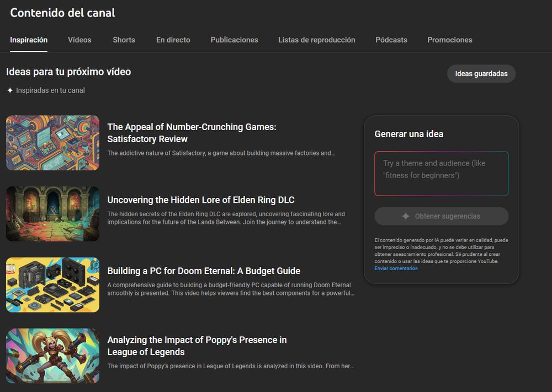Viewport: 552px width, 392px height.
Task: Focus the theme and audience idea field
Action: [x=442, y=174]
